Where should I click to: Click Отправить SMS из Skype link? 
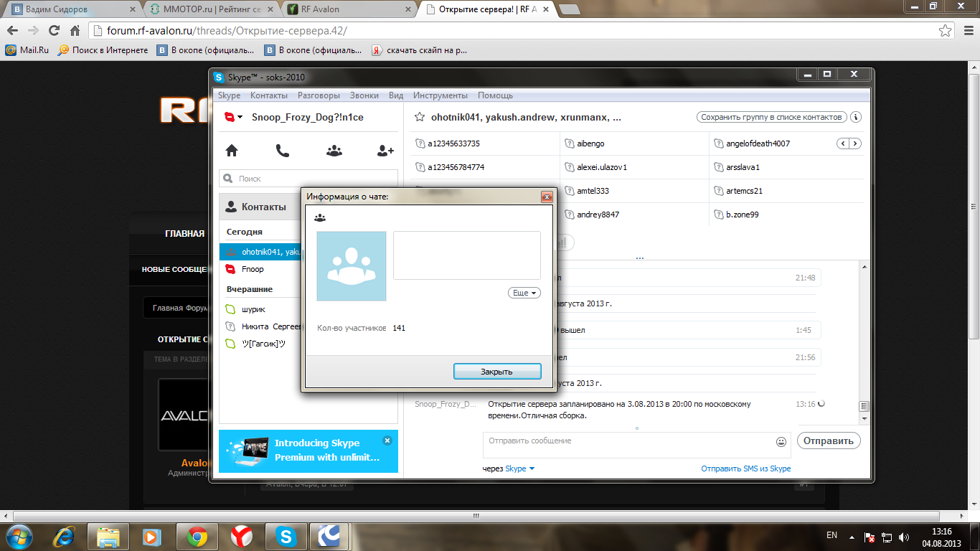pyautogui.click(x=746, y=468)
